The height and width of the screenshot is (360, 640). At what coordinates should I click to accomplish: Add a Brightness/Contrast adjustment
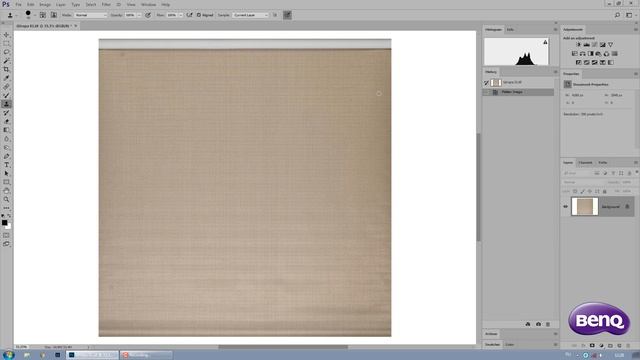[578, 44]
